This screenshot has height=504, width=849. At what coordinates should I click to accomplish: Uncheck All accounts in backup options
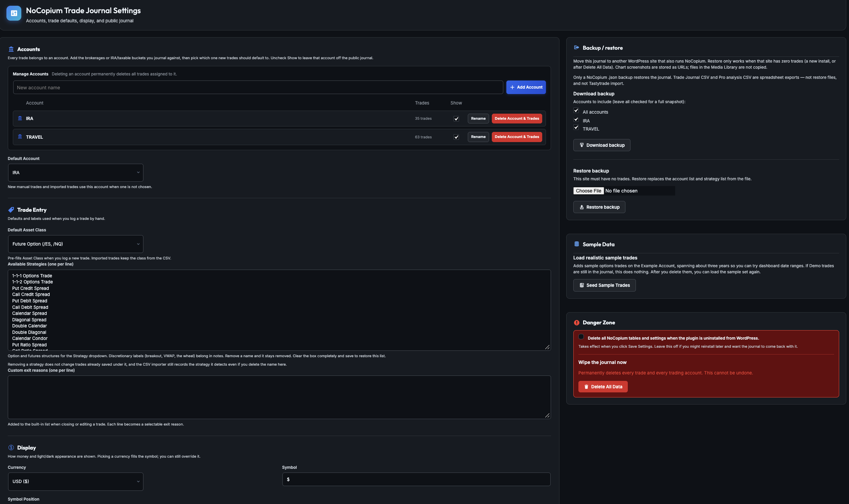point(576,110)
